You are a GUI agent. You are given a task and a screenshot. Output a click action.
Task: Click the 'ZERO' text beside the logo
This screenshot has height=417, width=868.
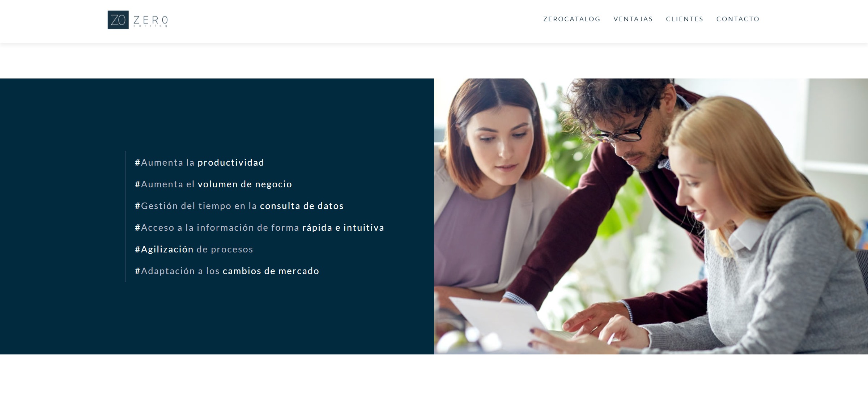(x=150, y=20)
